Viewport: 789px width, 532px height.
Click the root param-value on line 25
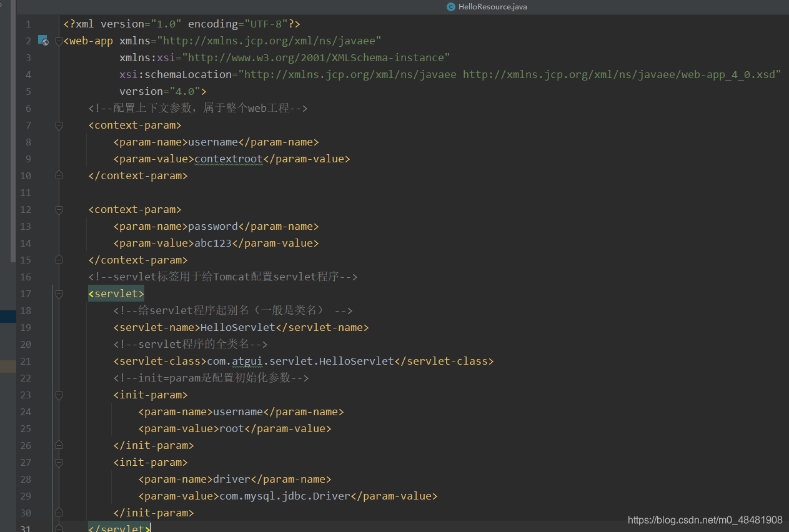click(232, 428)
